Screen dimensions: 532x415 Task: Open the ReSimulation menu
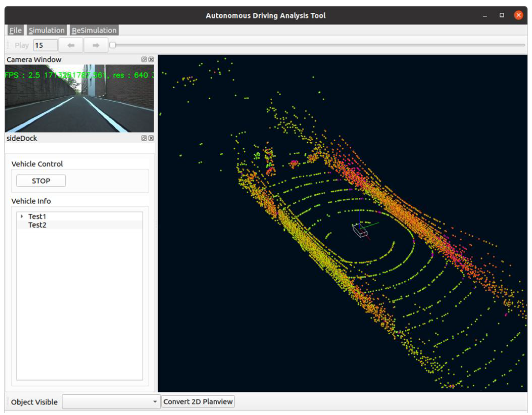point(94,30)
